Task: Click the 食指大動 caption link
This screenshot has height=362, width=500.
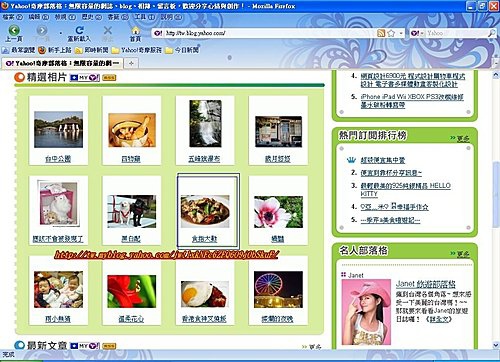Action: pyautogui.click(x=204, y=239)
